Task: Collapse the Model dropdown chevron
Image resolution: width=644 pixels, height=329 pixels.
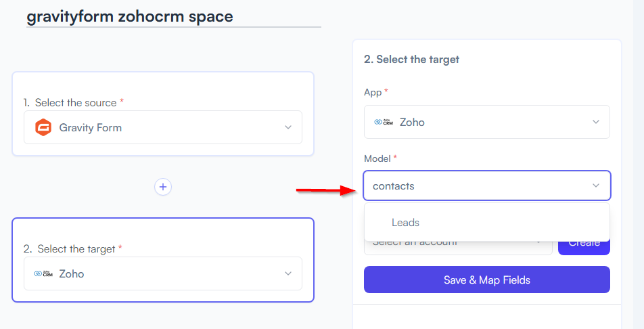Action: tap(596, 185)
